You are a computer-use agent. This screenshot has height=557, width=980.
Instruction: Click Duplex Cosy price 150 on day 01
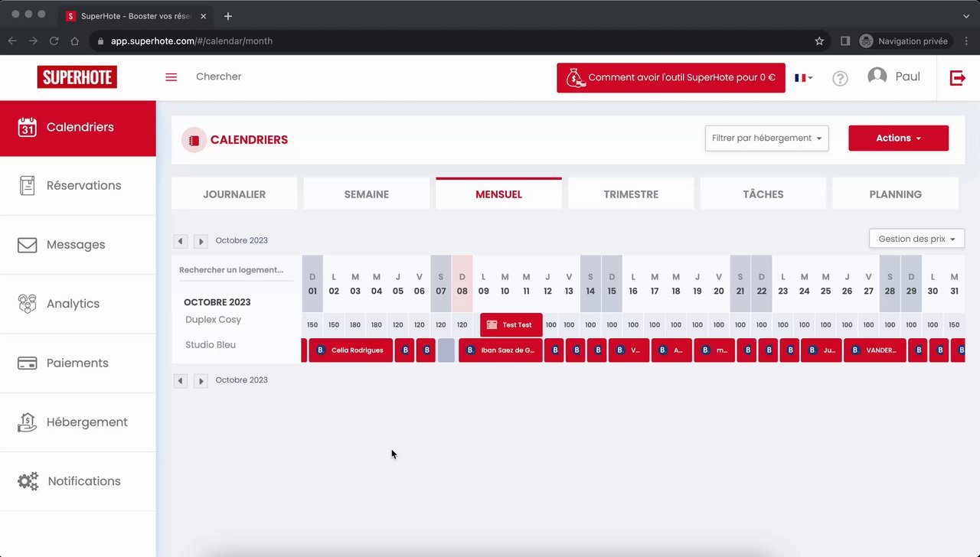coord(312,324)
